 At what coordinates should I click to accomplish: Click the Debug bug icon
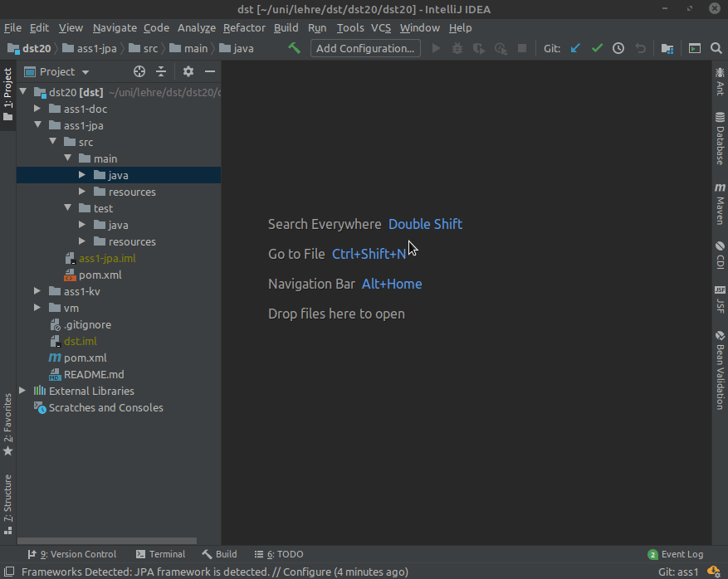457,48
